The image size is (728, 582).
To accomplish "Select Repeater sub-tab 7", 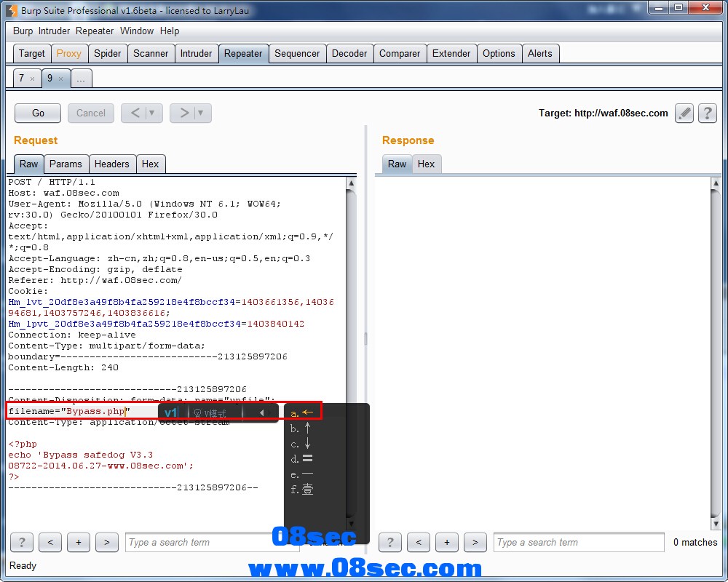I will pyautogui.click(x=21, y=78).
